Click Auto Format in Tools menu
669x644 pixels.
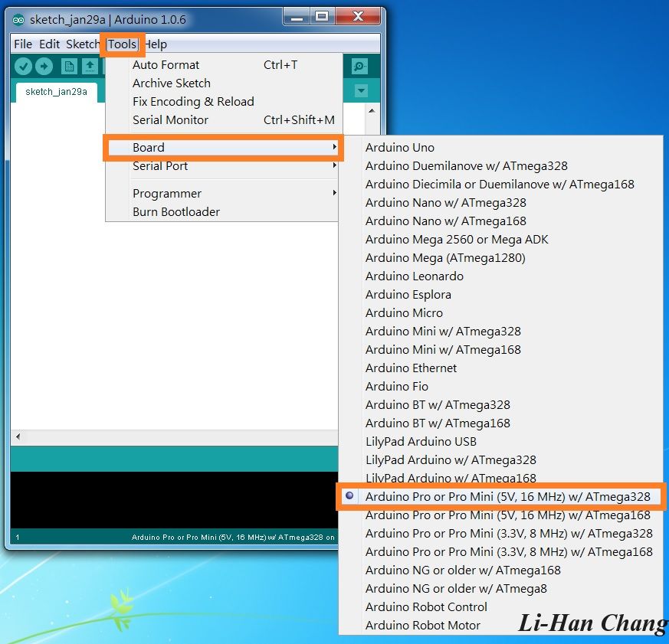tap(166, 65)
